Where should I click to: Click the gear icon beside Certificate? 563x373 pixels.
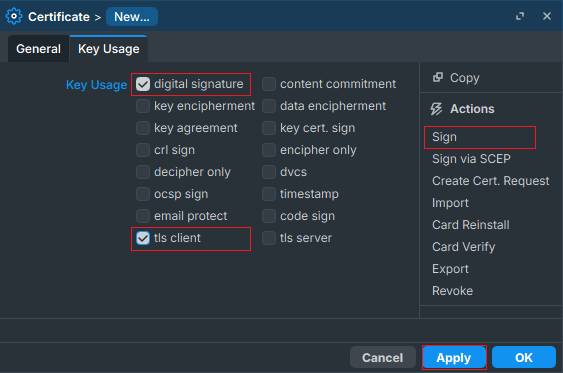(x=14, y=17)
